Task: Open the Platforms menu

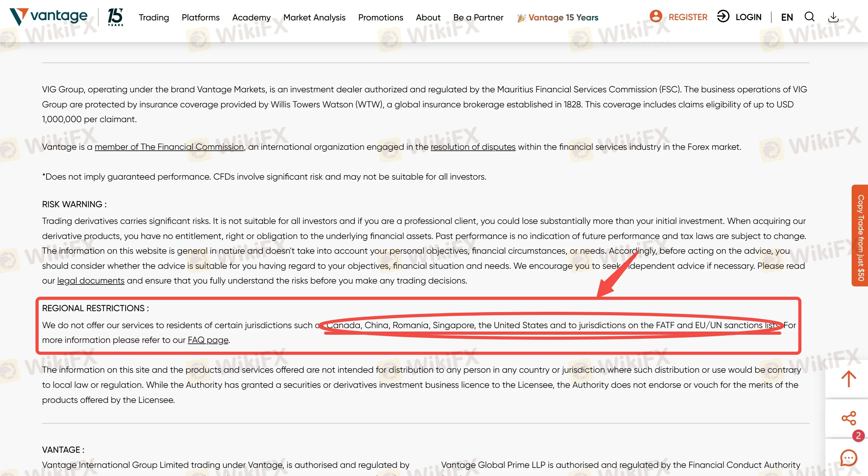Action: (200, 18)
